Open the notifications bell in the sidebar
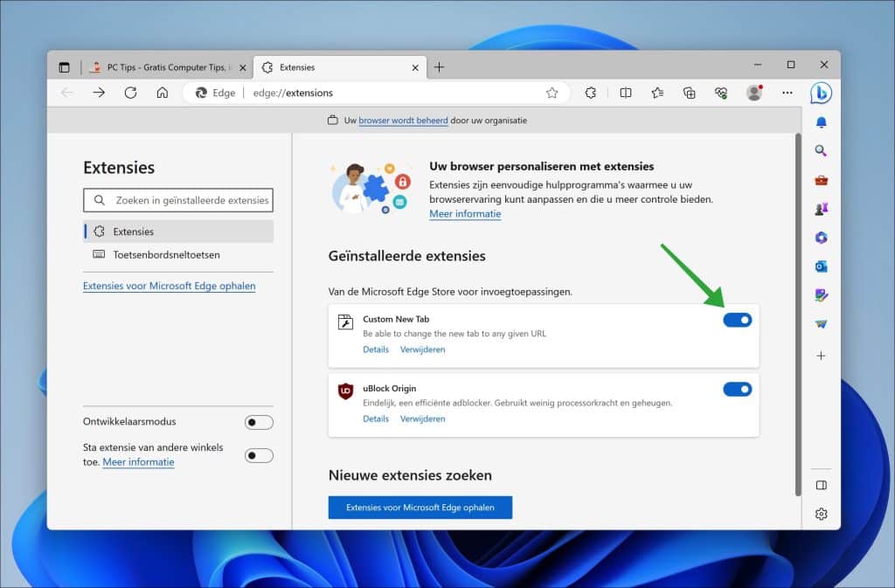 pos(820,121)
